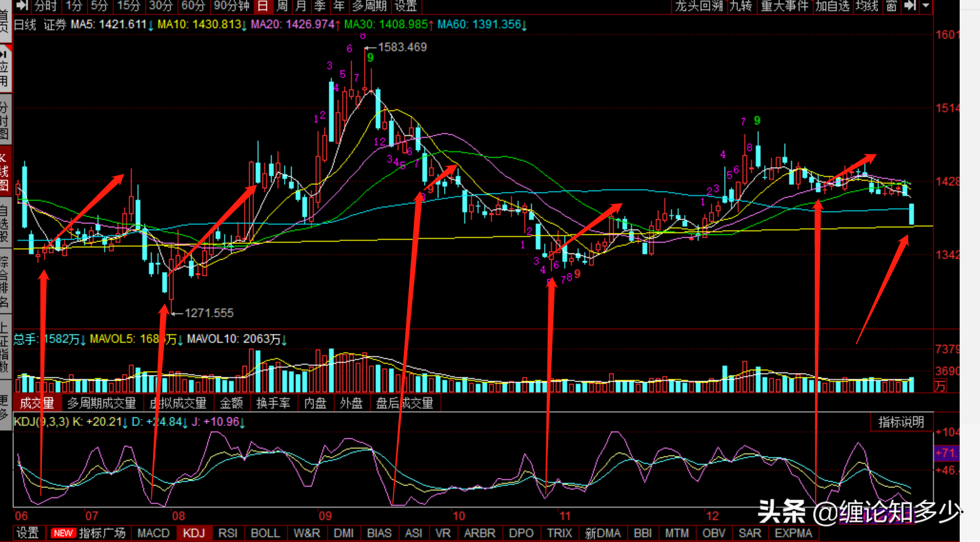
Task: Open 指标说明 indicator description
Action: 901,422
